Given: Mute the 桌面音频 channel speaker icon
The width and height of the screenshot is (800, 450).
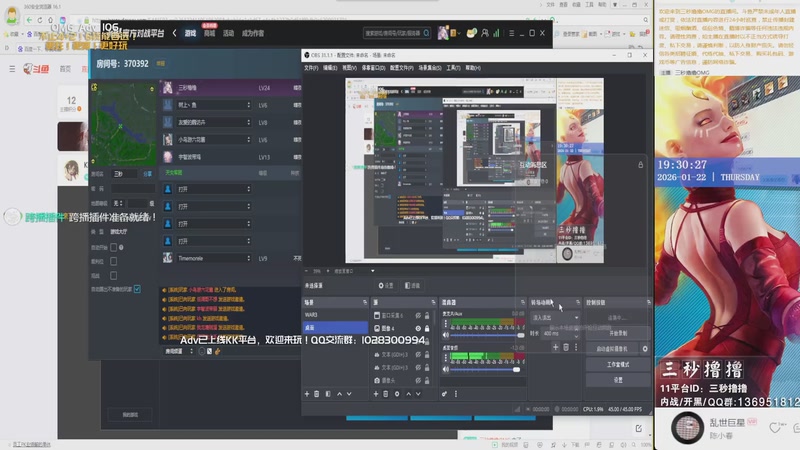Looking at the screenshot, I should 446,369.
